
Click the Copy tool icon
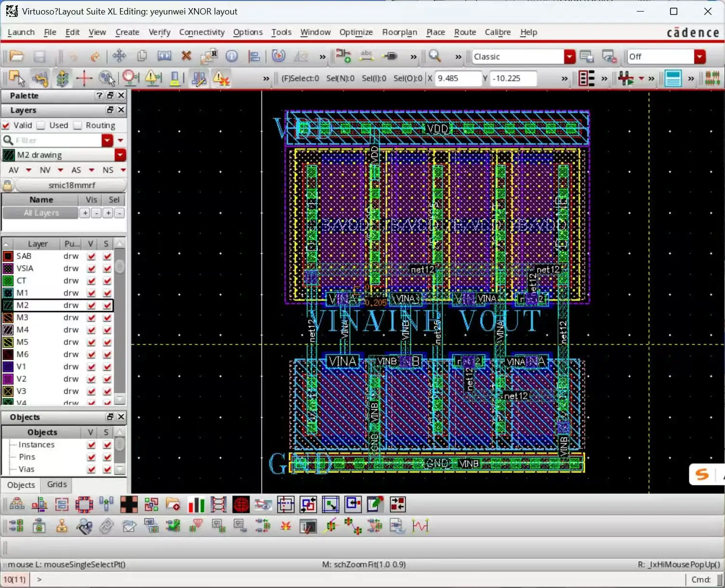(142, 56)
